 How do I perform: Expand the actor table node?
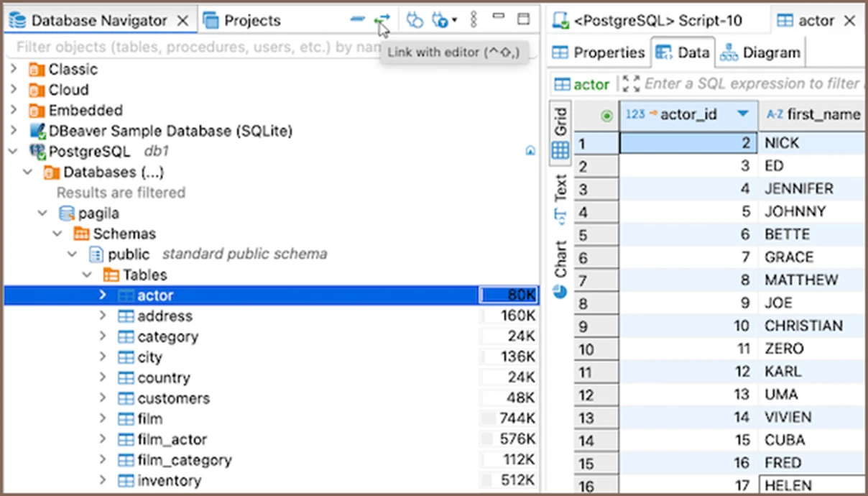tap(103, 295)
